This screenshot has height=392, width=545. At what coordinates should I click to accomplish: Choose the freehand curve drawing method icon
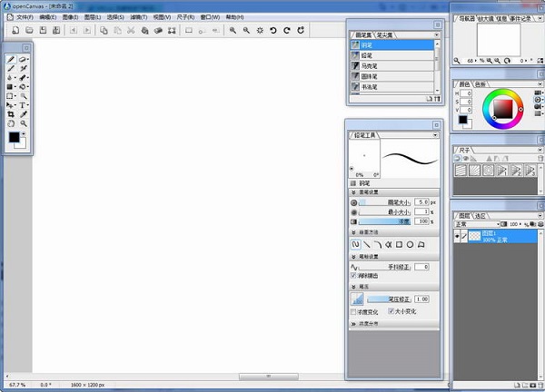[355, 244]
